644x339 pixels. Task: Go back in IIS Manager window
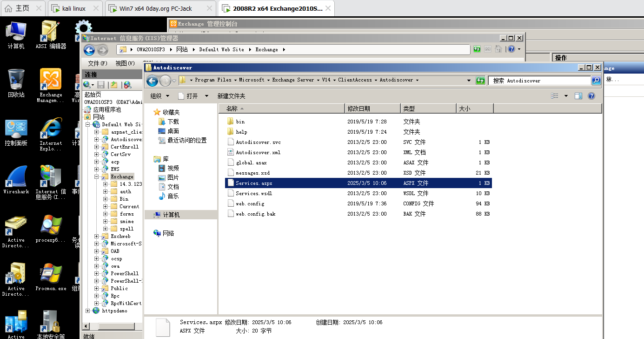pos(89,50)
